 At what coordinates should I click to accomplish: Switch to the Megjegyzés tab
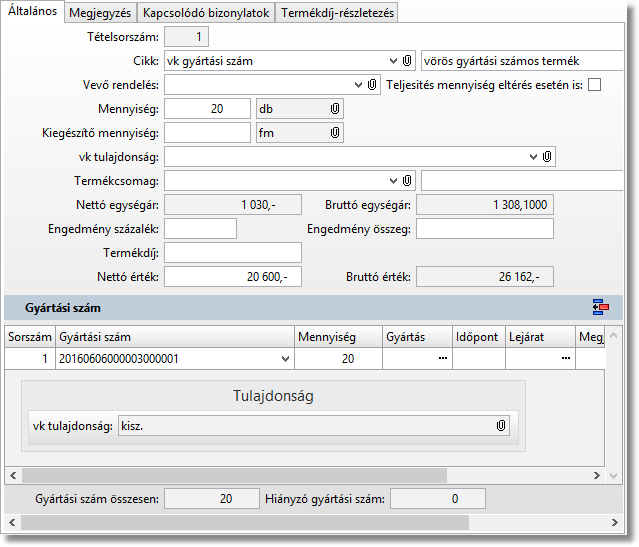[101, 13]
